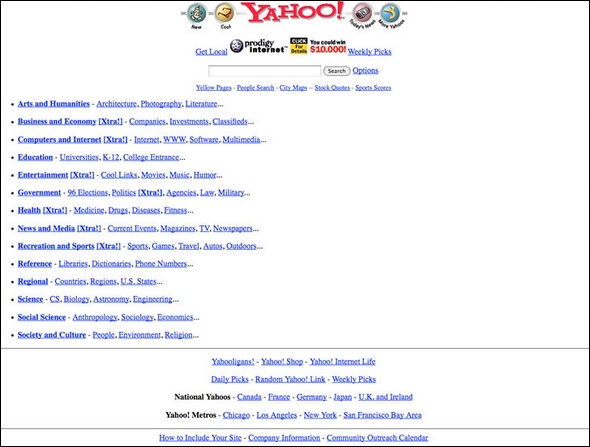Open Yellow Pages link
590x447 pixels.
pyautogui.click(x=214, y=88)
